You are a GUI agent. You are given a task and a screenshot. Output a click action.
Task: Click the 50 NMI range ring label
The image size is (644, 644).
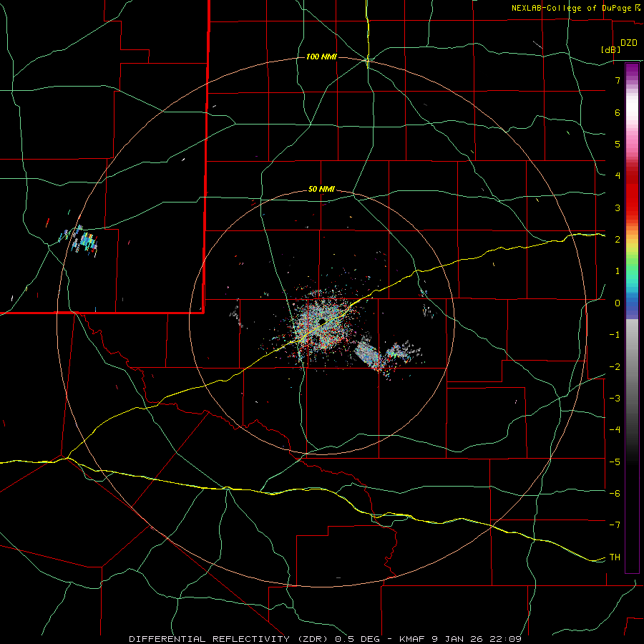(321, 189)
